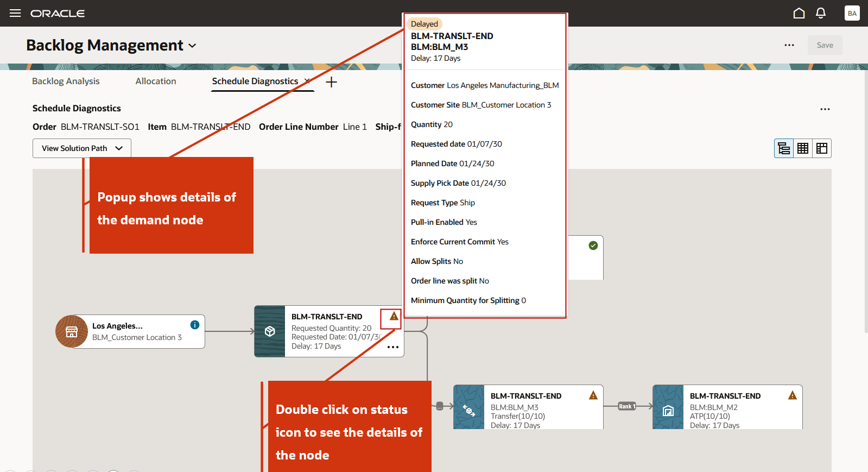Select the Schedule Diagnostics tab
Viewport: 868px width, 472px height.
click(255, 81)
